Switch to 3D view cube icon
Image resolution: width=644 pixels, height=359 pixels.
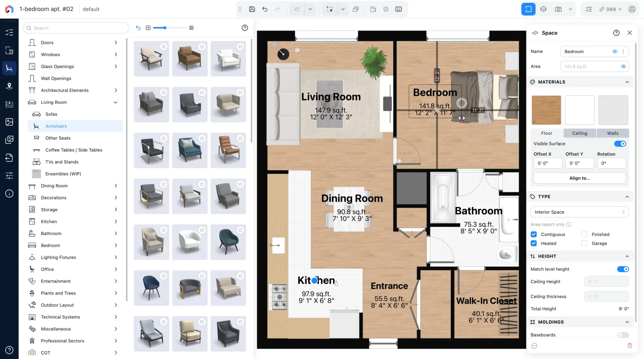click(543, 9)
